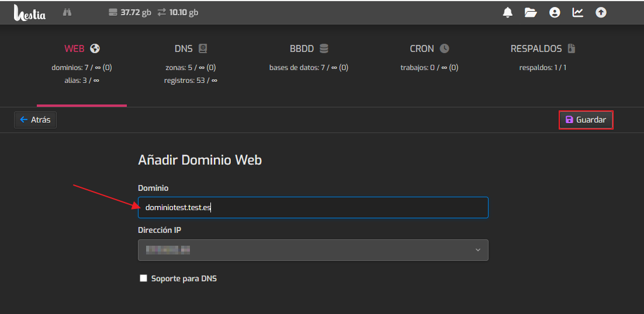Click the 'Soporte para DNS' label

(x=184, y=279)
